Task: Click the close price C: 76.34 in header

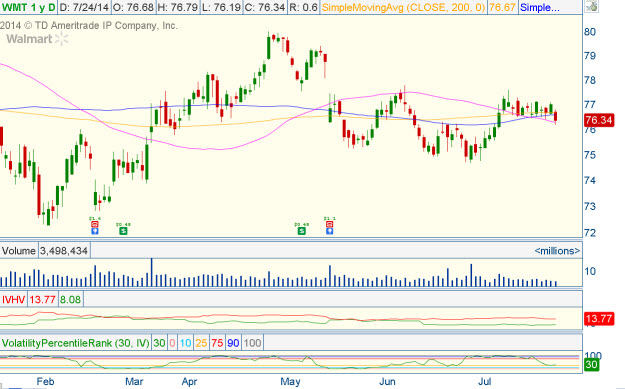Action: 265,7
